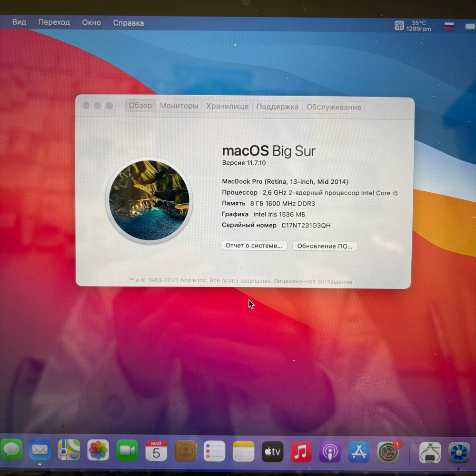The height and width of the screenshot is (476, 476).
Task: Open the Переход menu
Action: point(54,22)
